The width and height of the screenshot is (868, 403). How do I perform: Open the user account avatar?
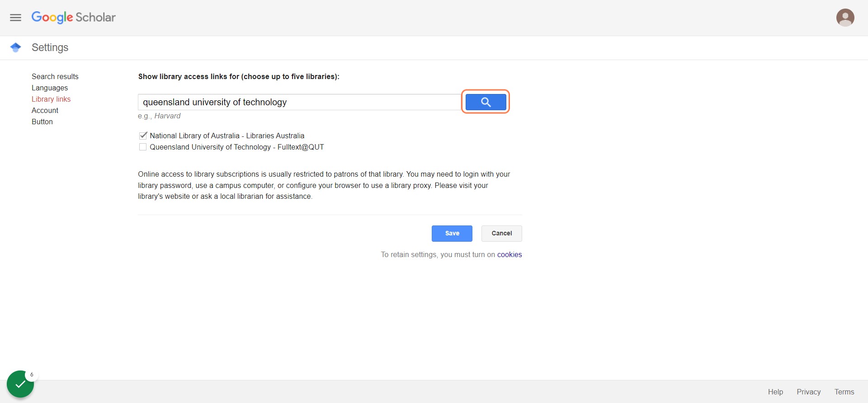click(x=845, y=18)
